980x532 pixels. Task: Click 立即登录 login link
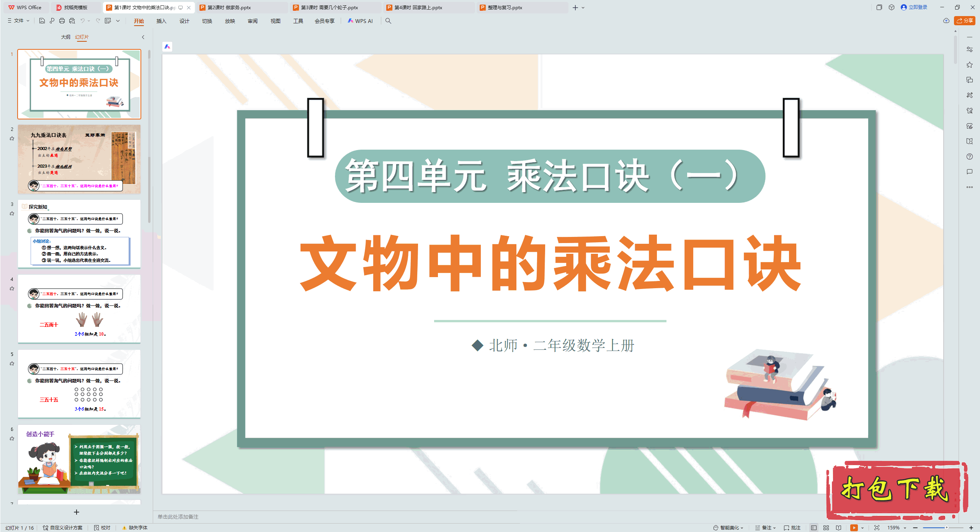click(x=917, y=7)
